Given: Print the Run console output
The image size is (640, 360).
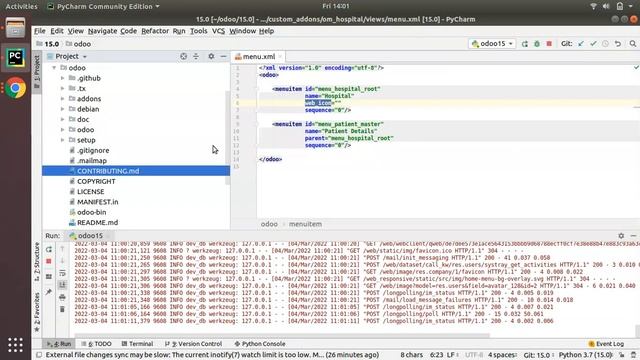Looking at the screenshot, I should [62, 297].
